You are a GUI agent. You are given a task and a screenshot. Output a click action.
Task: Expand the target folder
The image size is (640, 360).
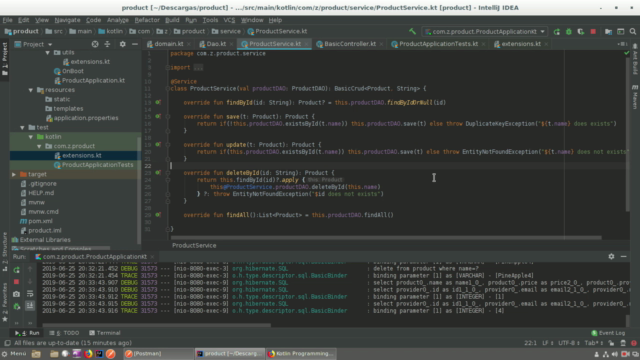14,174
